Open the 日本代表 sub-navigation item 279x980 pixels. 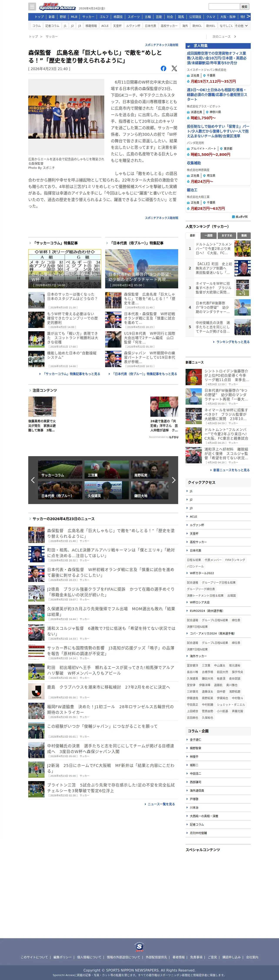coord(151,26)
